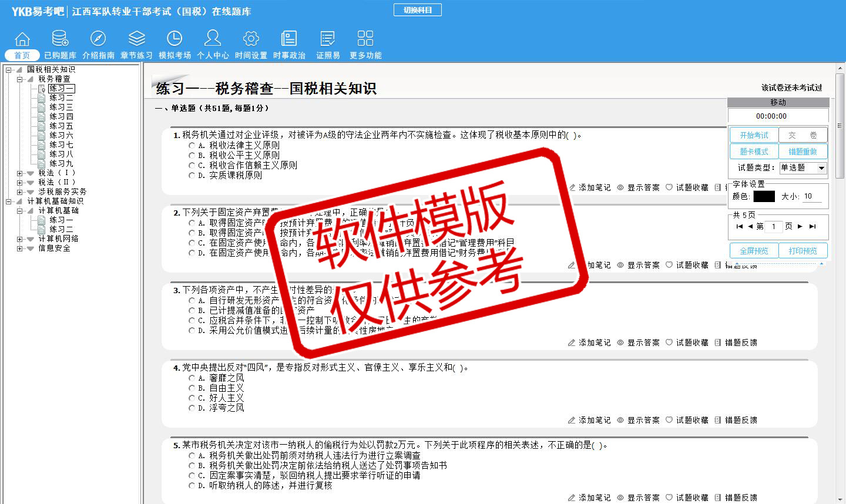Choose option B 自由主义 in question 4
This screenshot has width=846, height=504.
pyautogui.click(x=192, y=388)
